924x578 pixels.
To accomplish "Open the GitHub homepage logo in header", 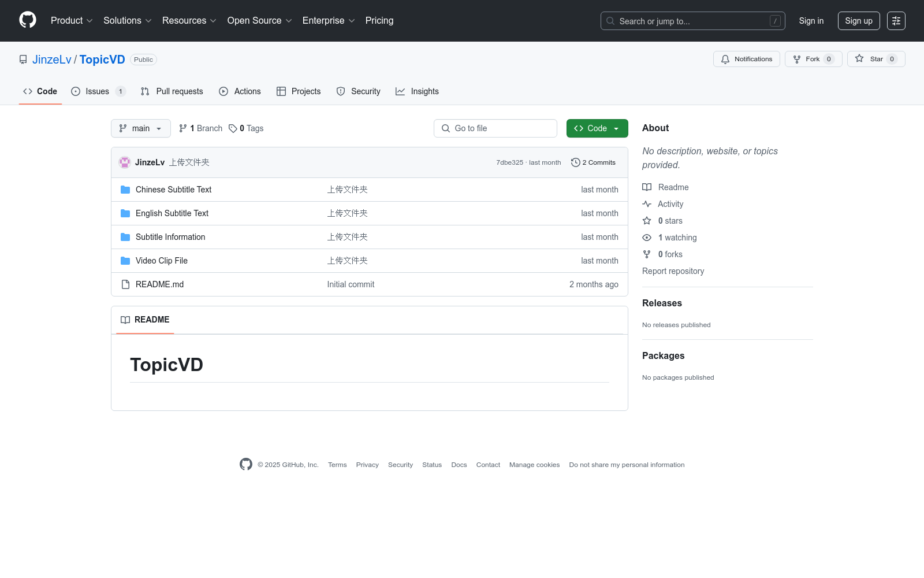I will tap(28, 20).
